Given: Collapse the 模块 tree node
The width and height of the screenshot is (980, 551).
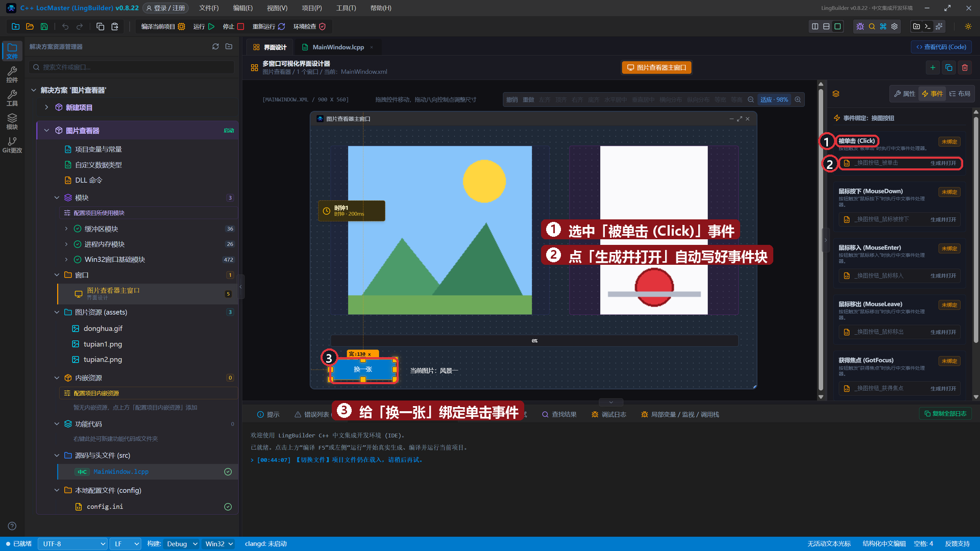Looking at the screenshot, I should [57, 197].
